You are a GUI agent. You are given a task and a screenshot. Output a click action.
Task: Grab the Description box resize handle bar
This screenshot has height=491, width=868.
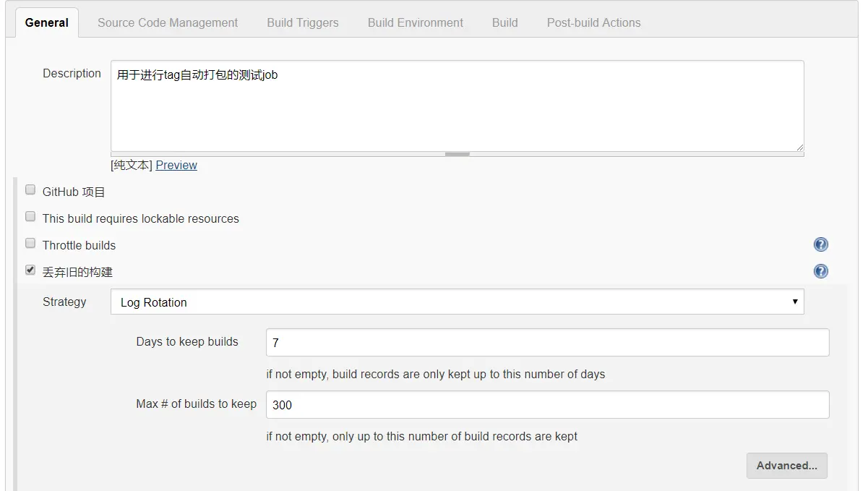tap(457, 154)
